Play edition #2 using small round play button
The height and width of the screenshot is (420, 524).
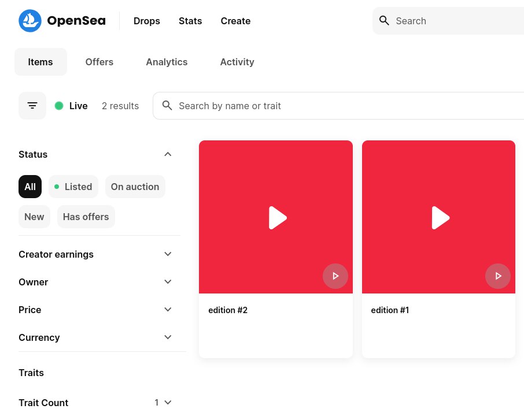[x=335, y=276]
